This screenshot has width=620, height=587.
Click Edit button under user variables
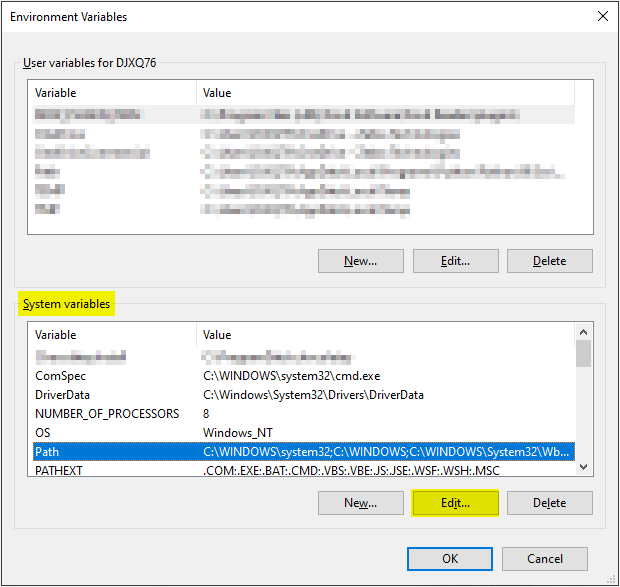(x=455, y=261)
